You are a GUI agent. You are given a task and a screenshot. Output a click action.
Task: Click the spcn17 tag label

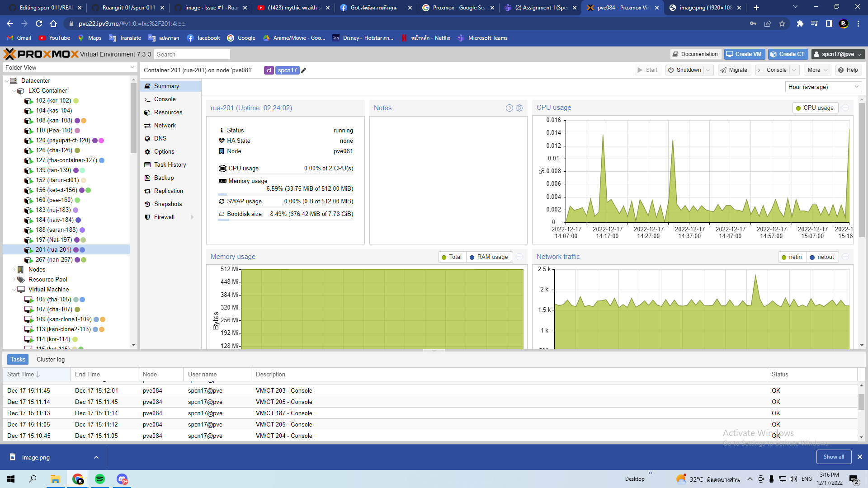click(x=288, y=70)
